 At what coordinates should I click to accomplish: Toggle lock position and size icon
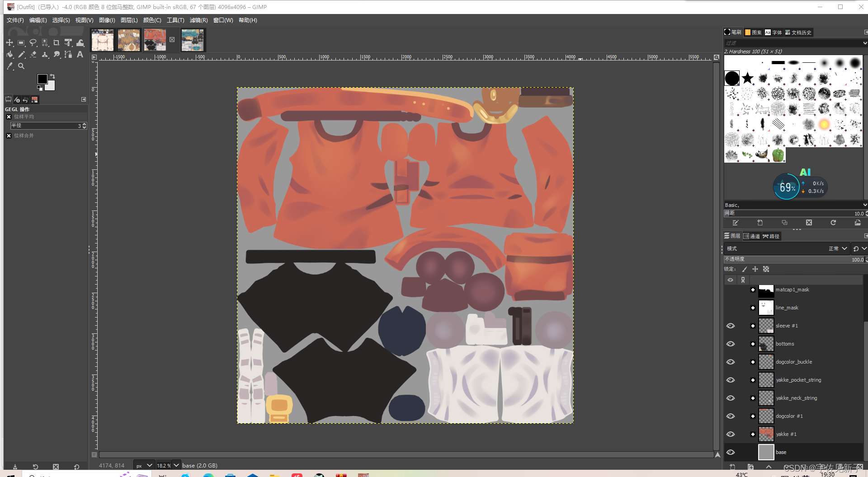[755, 269]
